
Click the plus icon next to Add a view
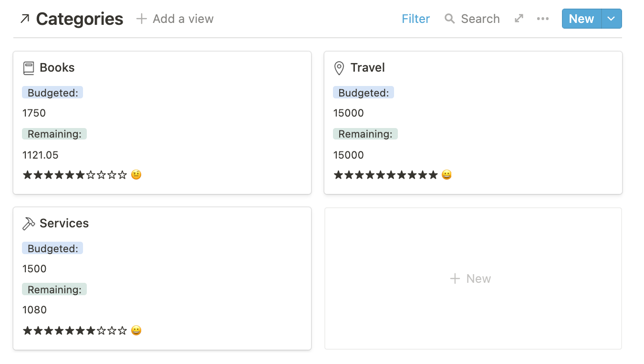pyautogui.click(x=141, y=19)
